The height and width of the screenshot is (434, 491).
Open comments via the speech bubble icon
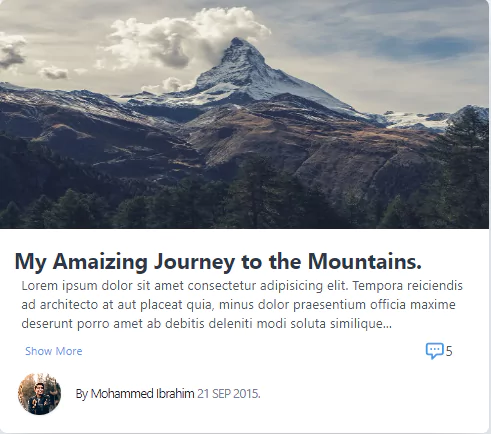coord(434,351)
